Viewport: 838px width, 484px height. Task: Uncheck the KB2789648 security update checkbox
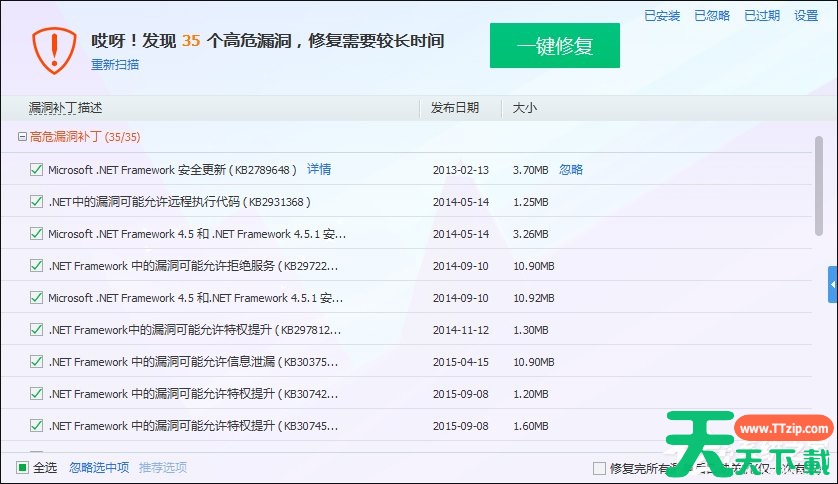(37, 170)
